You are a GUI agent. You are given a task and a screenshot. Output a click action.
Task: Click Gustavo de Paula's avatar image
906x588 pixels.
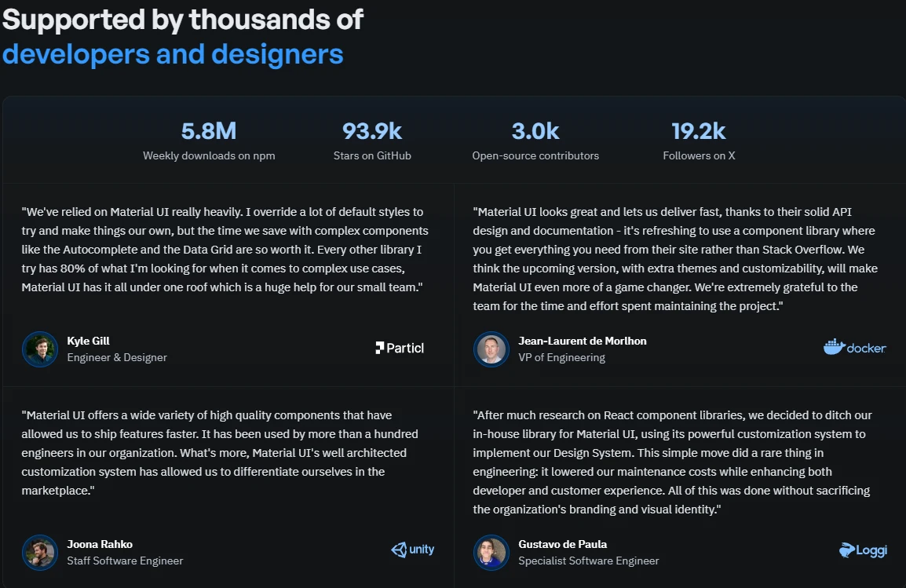[x=491, y=552]
